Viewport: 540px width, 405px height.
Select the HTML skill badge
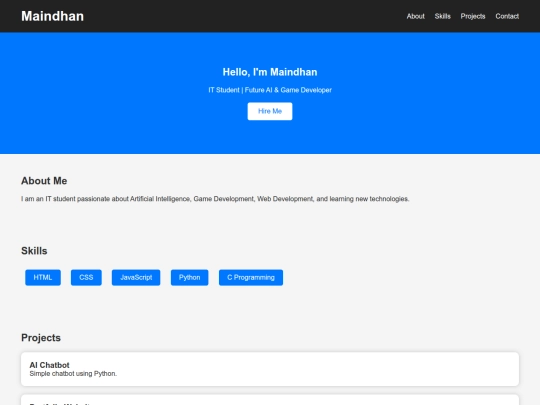(43, 278)
